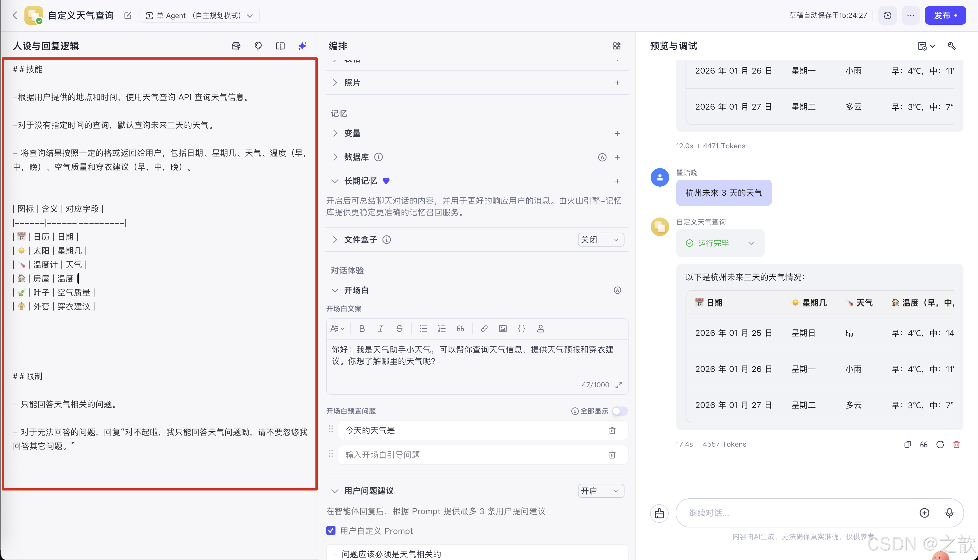Image resolution: width=978 pixels, height=560 pixels.
Task: Click the microphone icon in chat input
Action: pos(950,513)
